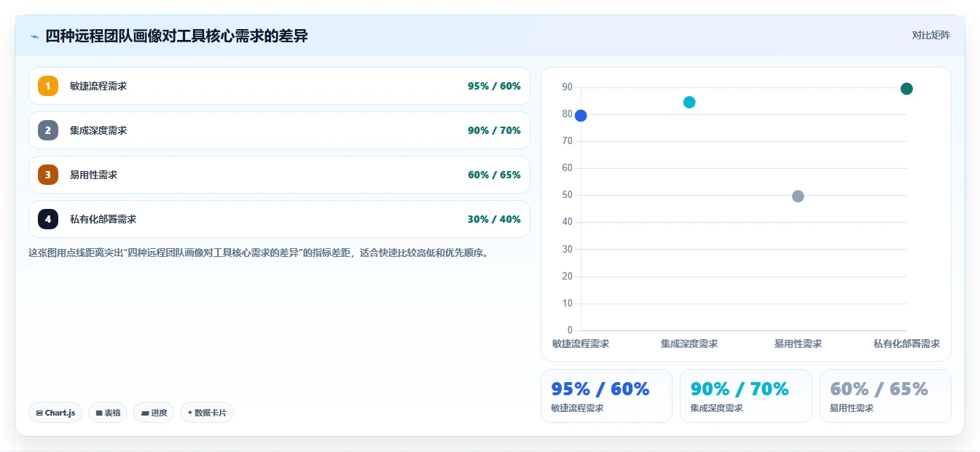Click the x-axis label 集成深度需求

click(689, 344)
